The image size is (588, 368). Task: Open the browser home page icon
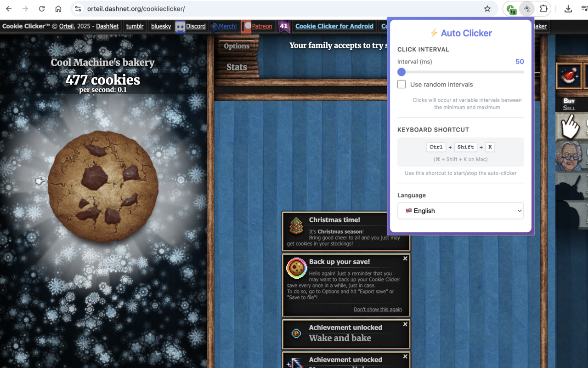coord(58,9)
